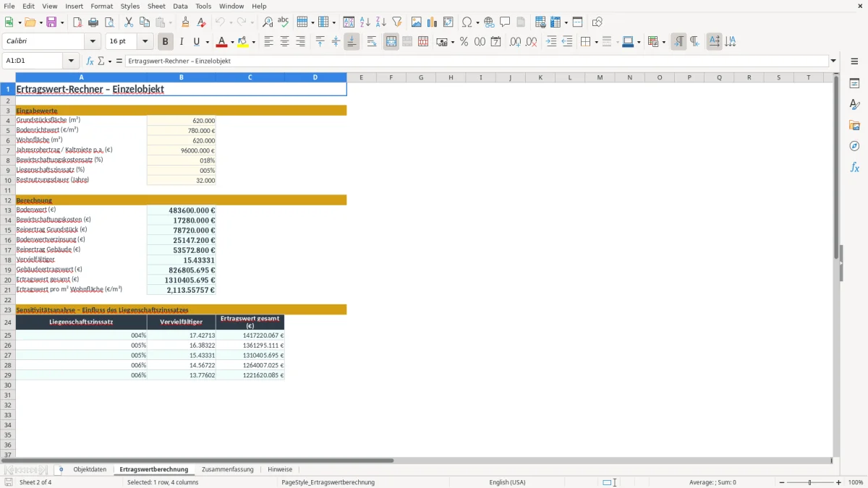Screen dimensions: 868x488
Task: Click Export as PDF icon
Action: 77,22
